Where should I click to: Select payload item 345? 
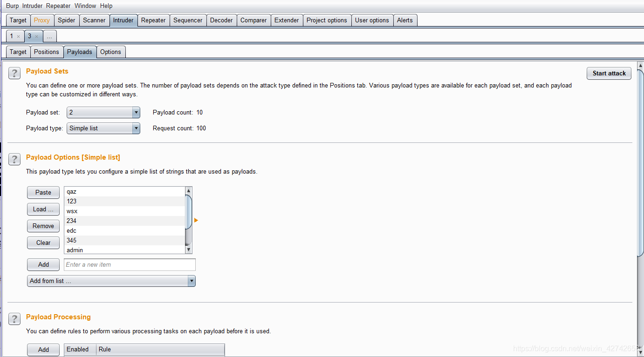click(124, 240)
